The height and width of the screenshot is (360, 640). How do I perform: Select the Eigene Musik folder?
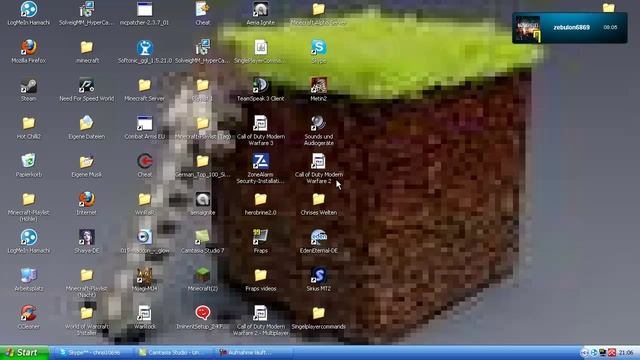[87, 161]
